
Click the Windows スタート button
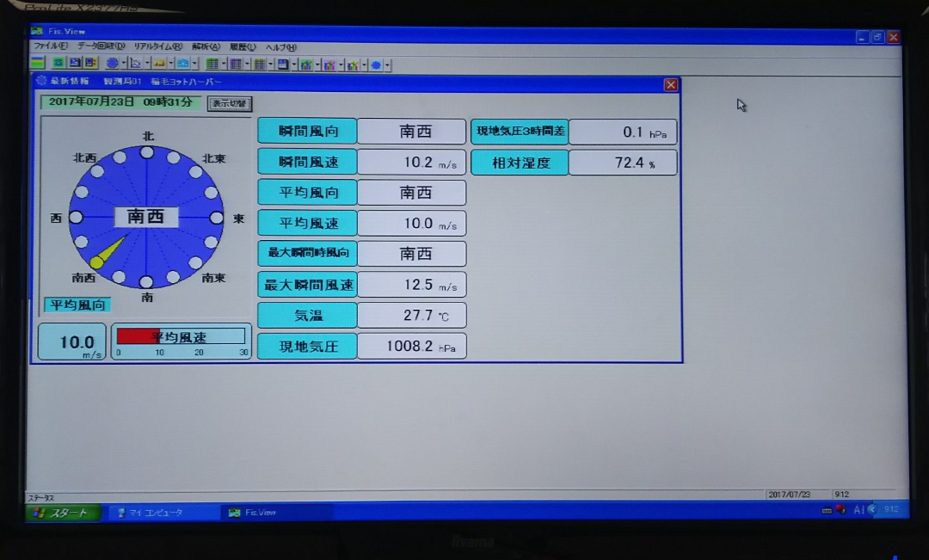click(x=64, y=513)
